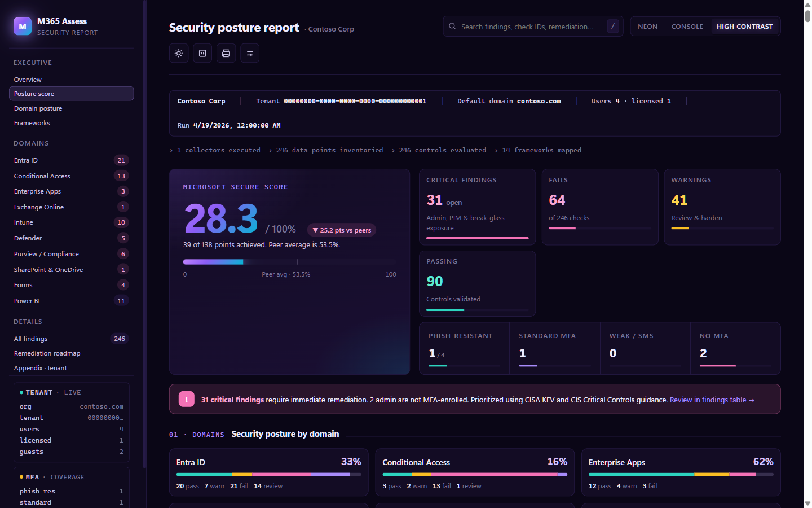Open Frameworks section in sidebar
Viewport: 812px width, 508px height.
pos(72,123)
